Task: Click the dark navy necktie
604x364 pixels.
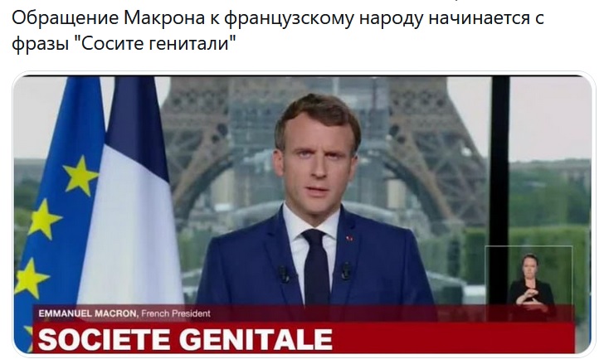Action: [x=316, y=267]
